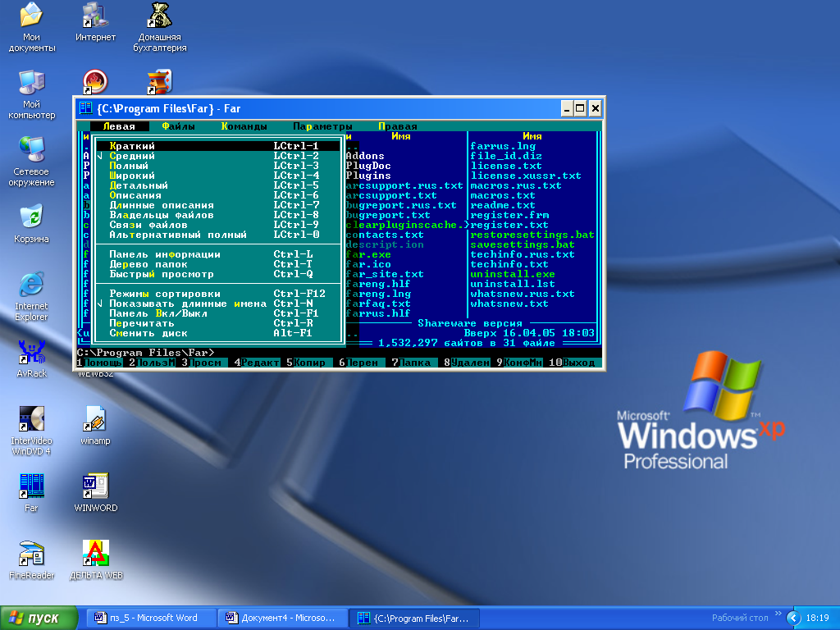This screenshot has height=630, width=840.
Task: Expand hidden tray icons arrow
Action: pyautogui.click(x=793, y=619)
